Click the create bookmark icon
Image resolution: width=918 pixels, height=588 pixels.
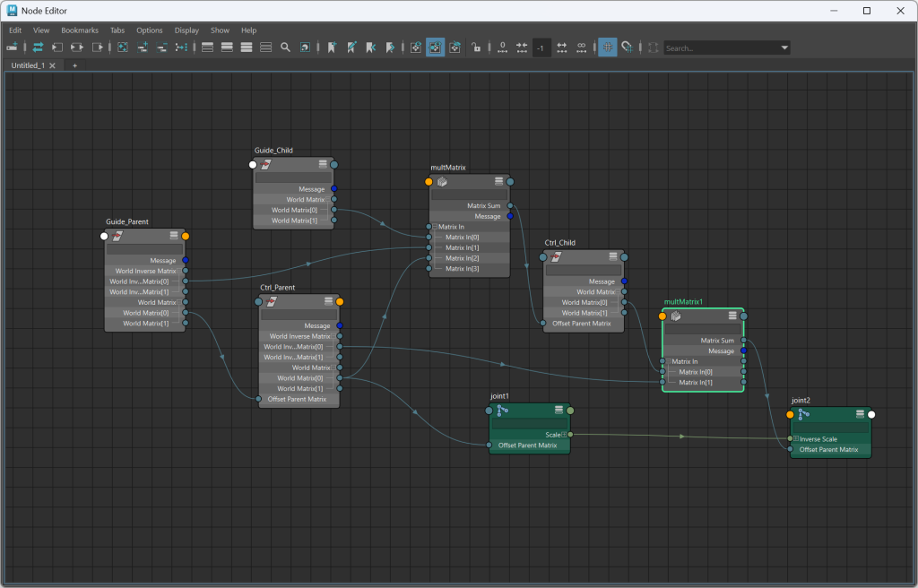click(332, 48)
